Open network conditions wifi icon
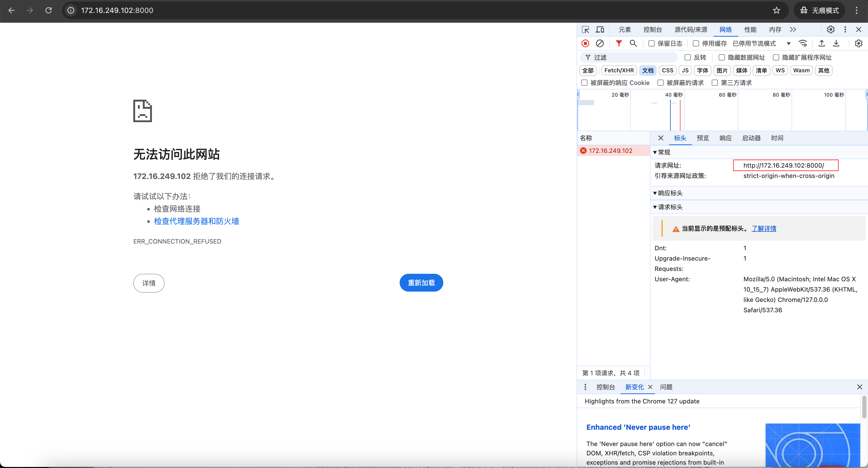The image size is (868, 468). point(803,43)
